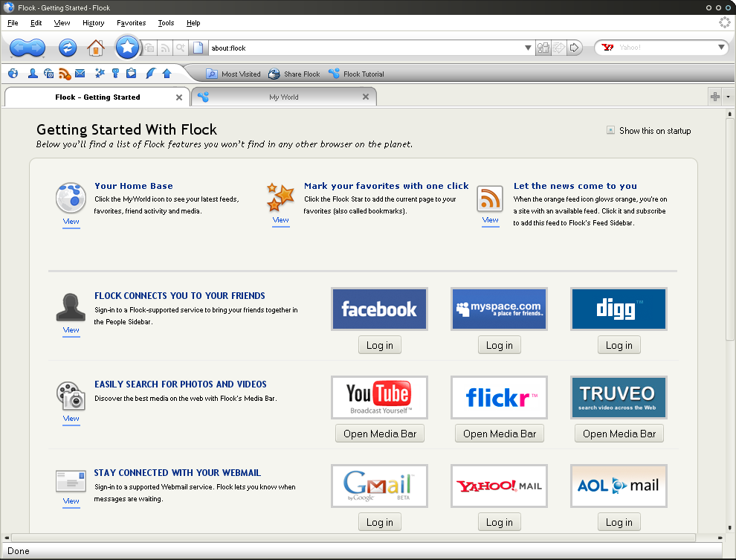736x560 pixels.
Task: Open the Web Clipboard icon
Action: [132, 73]
